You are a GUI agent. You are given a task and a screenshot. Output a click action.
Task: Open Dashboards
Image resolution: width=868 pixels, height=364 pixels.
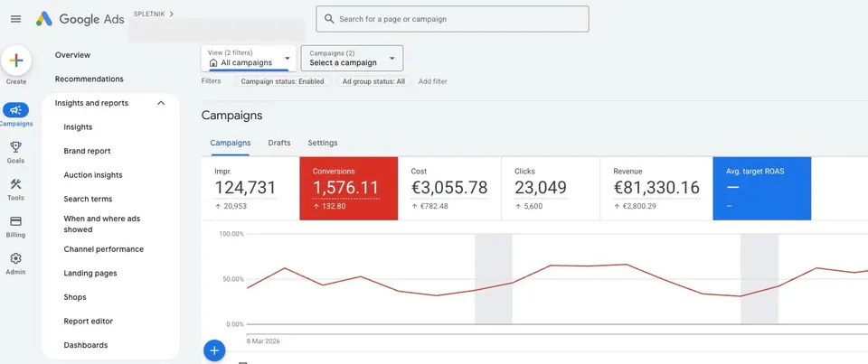pyautogui.click(x=86, y=345)
